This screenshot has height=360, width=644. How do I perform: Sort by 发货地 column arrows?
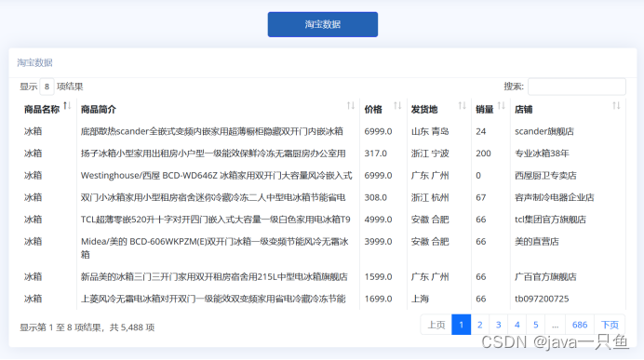coord(463,106)
